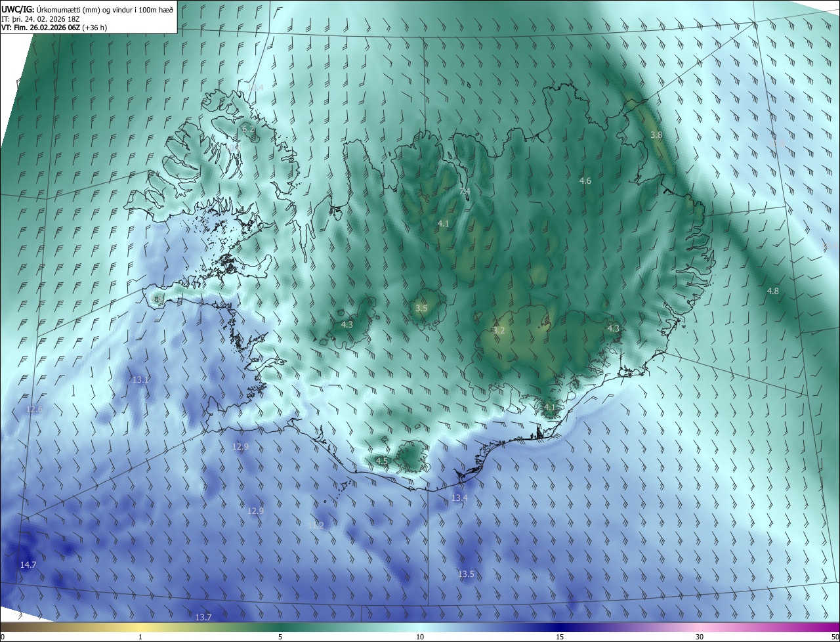Image resolution: width=840 pixels, height=642 pixels.
Task: Click the 3.5 value on the glacier outline
Action: point(422,308)
